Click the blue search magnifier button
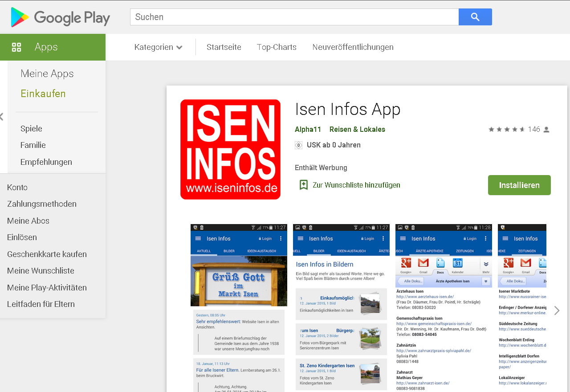Viewport: 570px width, 392px height. (x=475, y=17)
